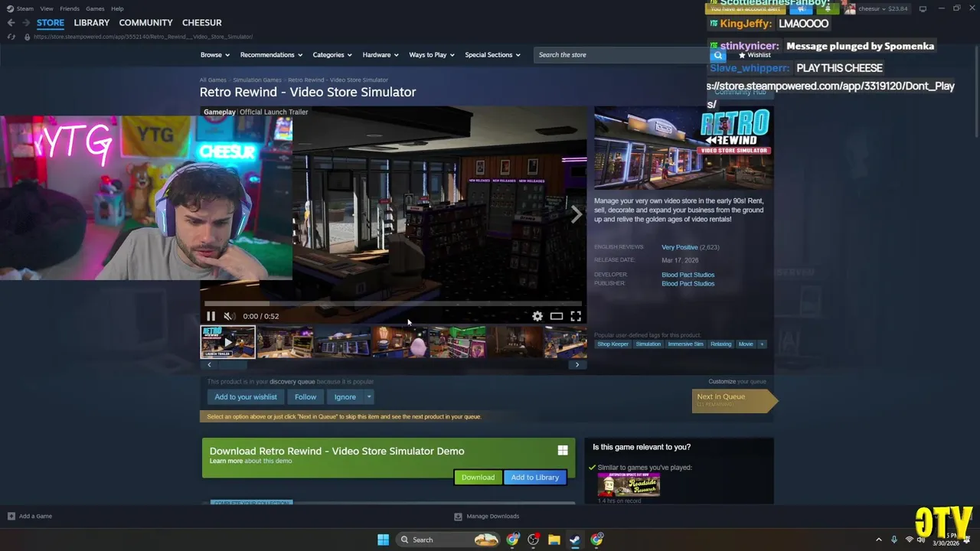The width and height of the screenshot is (980, 551).
Task: Open the Help menu
Action: point(117,8)
